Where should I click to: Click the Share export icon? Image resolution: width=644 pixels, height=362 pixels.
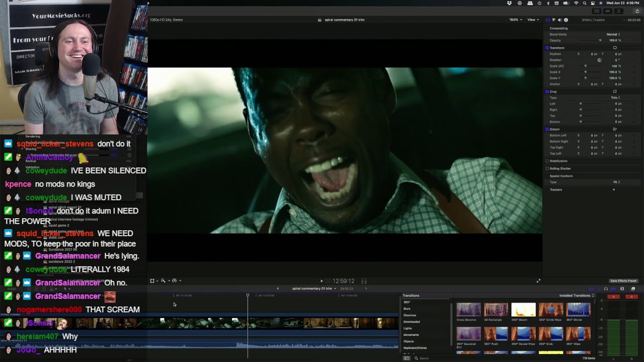pos(637,11)
